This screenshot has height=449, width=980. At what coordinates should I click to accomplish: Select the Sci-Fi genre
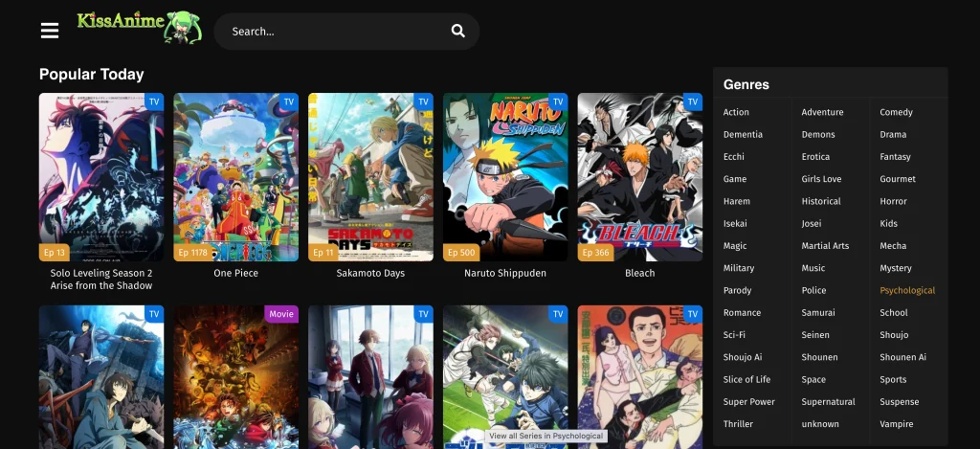coord(734,335)
